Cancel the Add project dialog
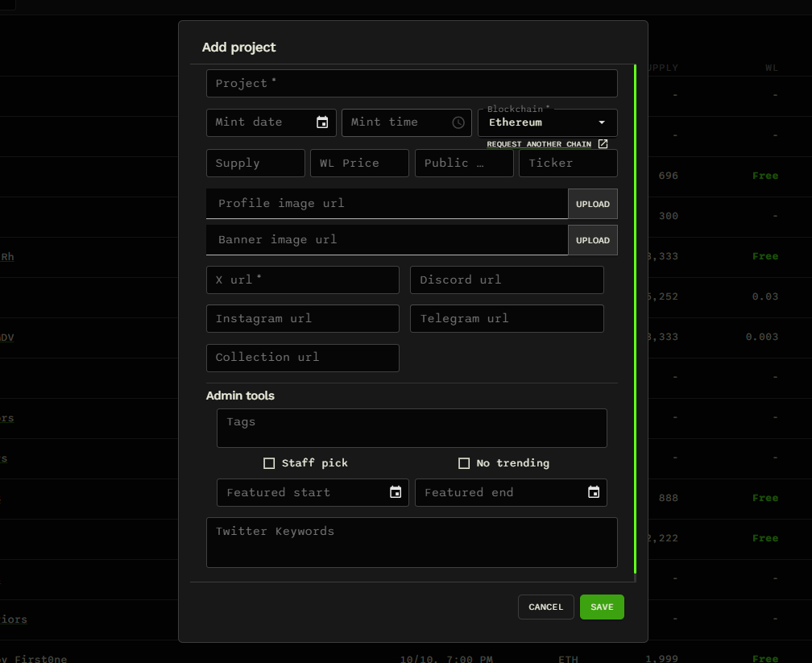 (x=546, y=607)
